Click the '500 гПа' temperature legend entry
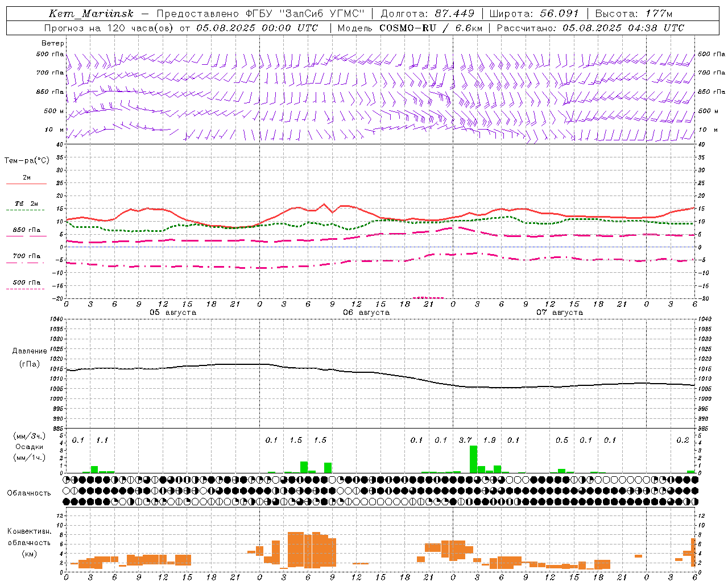 pyautogui.click(x=27, y=282)
